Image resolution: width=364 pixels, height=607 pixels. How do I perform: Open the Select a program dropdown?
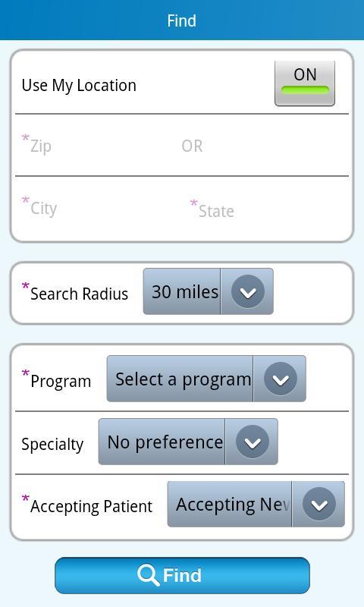tap(206, 379)
